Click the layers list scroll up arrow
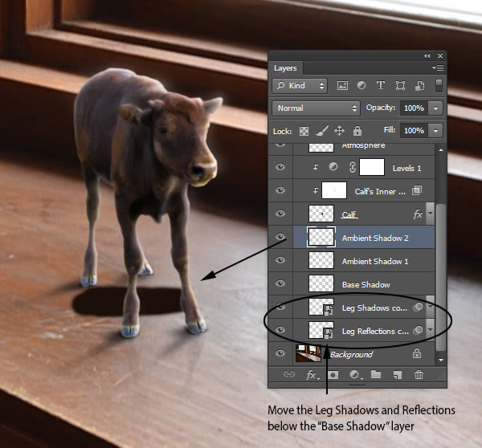482x448 pixels. point(441,150)
